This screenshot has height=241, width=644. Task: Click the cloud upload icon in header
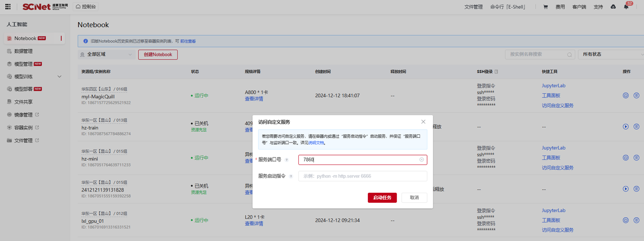point(613,7)
